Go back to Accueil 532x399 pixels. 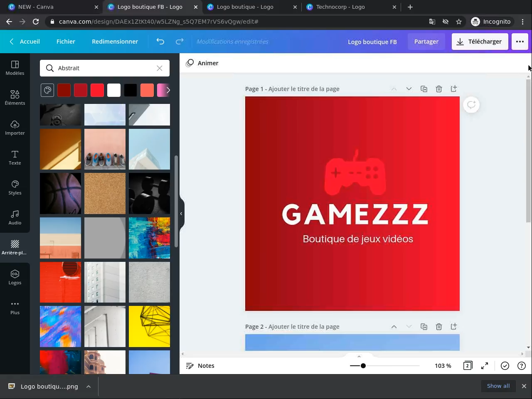[25, 42]
